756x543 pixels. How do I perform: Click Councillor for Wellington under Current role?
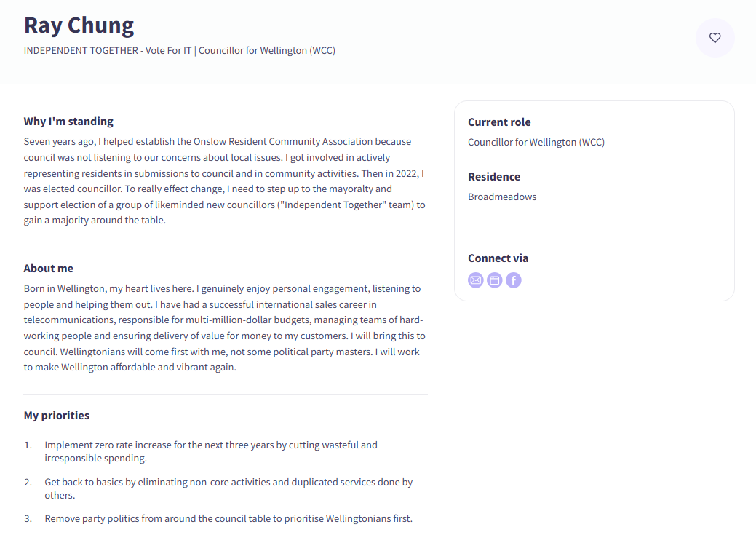coord(536,143)
